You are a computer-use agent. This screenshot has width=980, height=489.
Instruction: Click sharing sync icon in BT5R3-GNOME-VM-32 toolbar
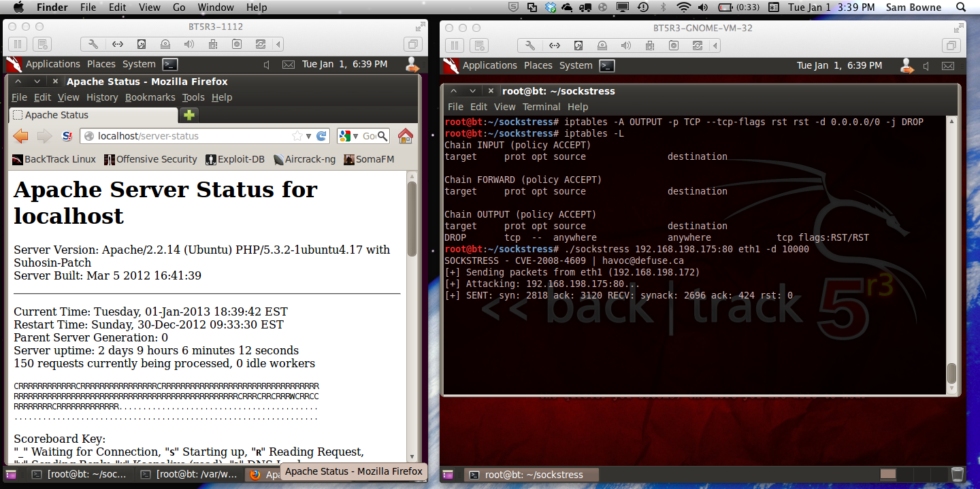click(698, 46)
